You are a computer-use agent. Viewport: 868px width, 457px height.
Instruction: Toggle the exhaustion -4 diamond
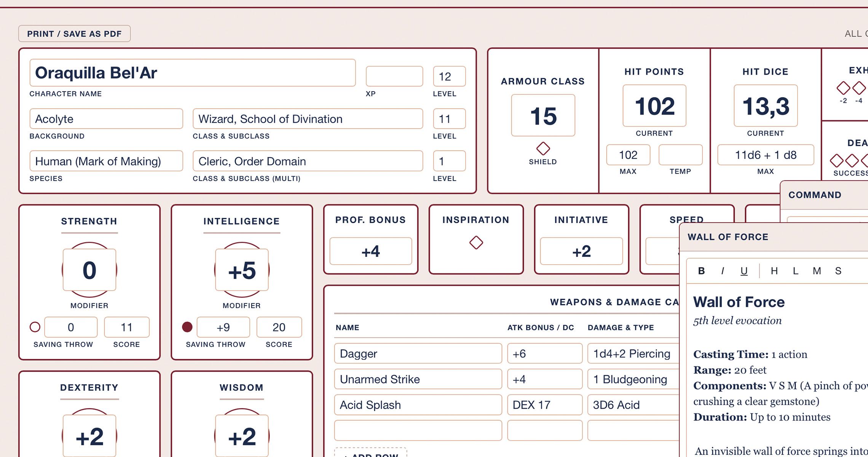pyautogui.click(x=859, y=88)
